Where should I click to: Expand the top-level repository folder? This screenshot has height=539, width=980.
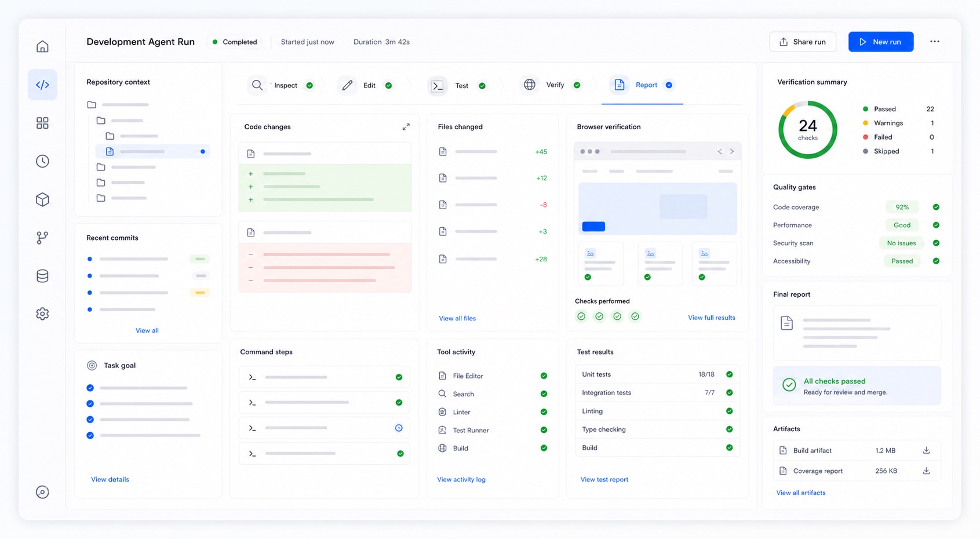[92, 105]
